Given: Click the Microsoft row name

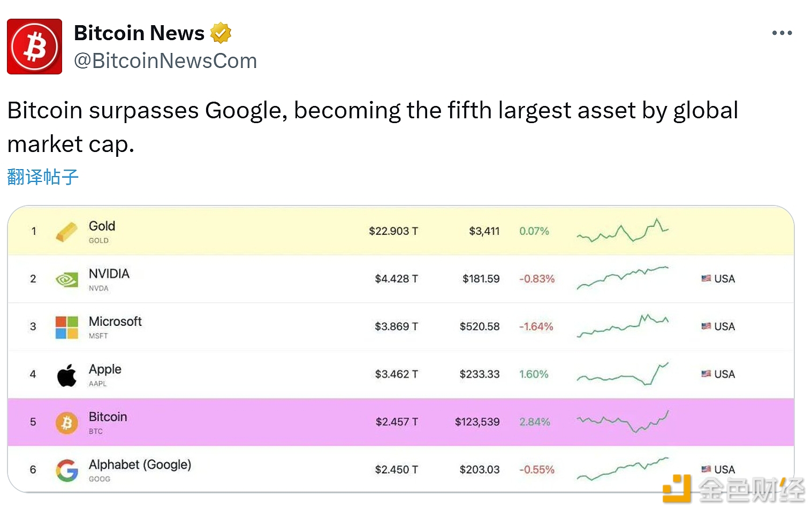Looking at the screenshot, I should 115,322.
